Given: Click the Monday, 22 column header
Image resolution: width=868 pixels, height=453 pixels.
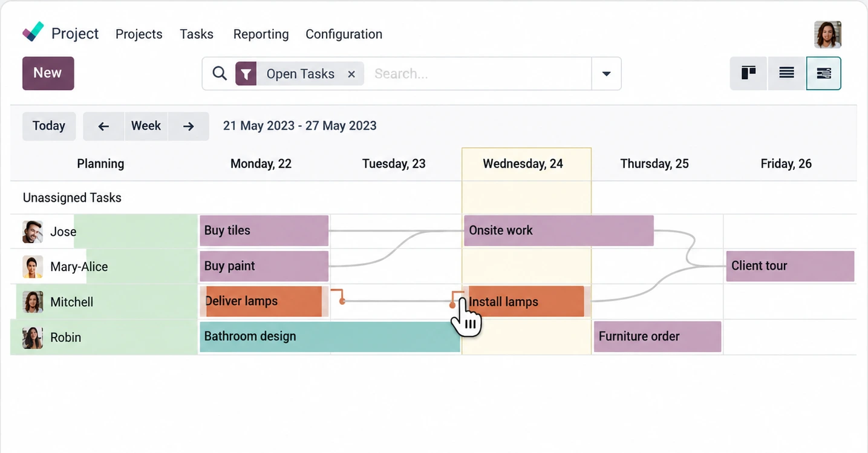Looking at the screenshot, I should click(261, 164).
